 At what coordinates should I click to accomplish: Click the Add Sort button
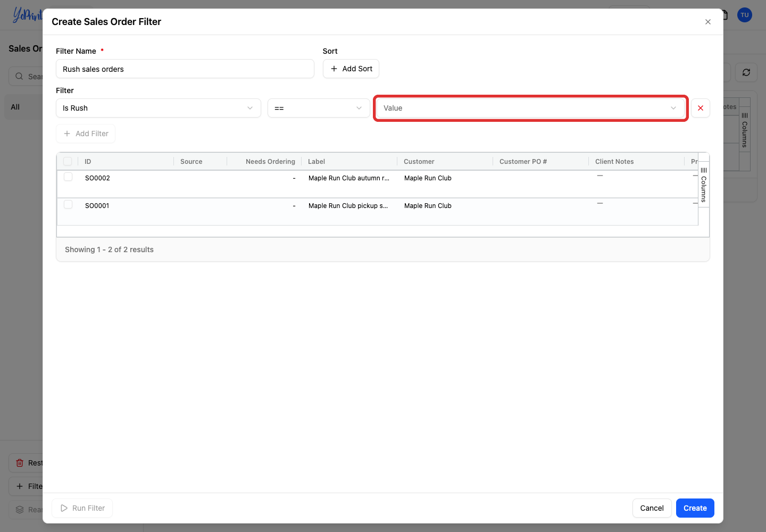pos(351,69)
